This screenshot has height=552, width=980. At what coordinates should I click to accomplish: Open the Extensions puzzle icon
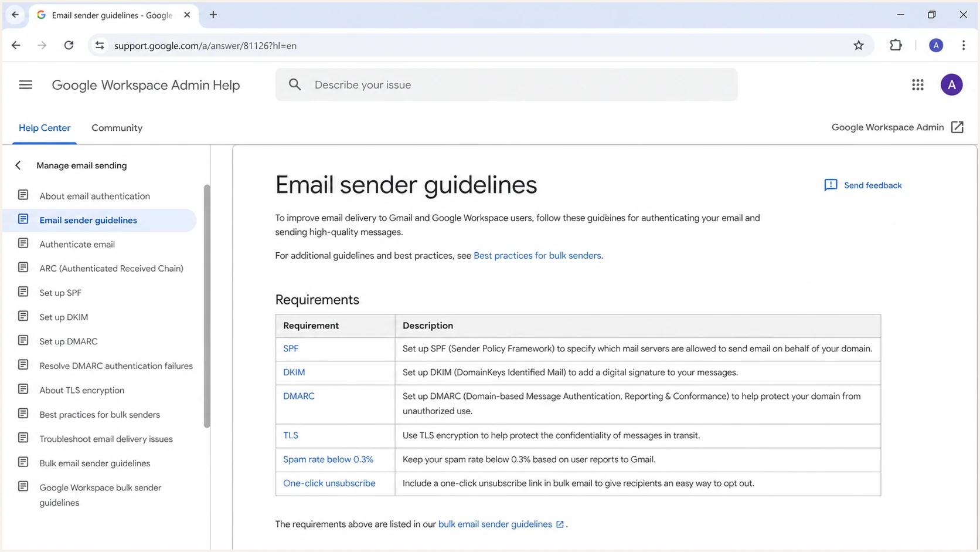pos(896,45)
